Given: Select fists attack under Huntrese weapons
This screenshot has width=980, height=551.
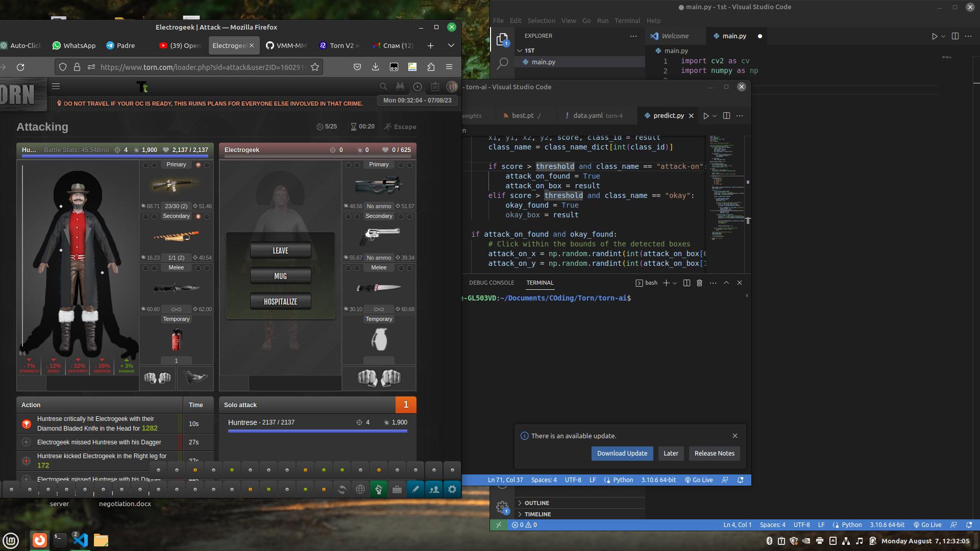Looking at the screenshot, I should tap(158, 378).
